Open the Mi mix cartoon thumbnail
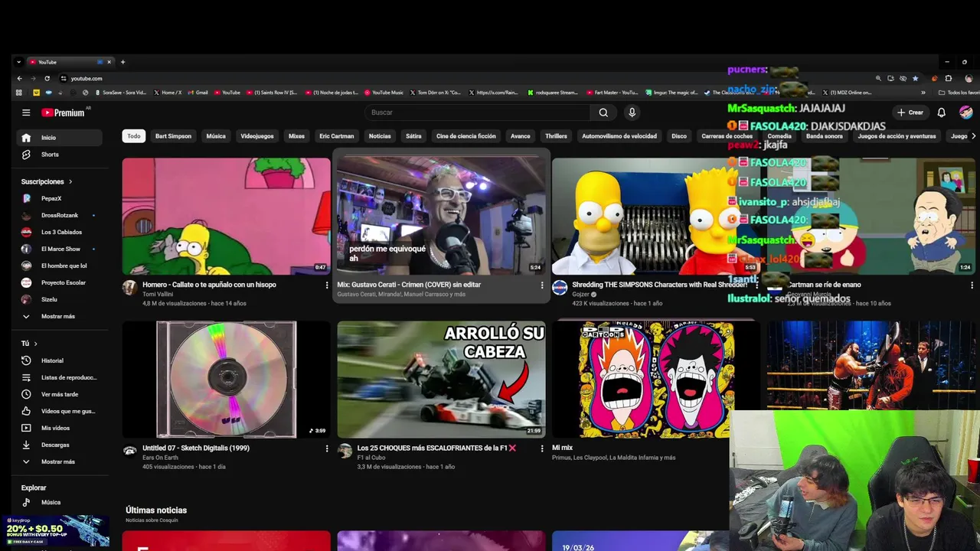980x551 pixels. (x=656, y=380)
